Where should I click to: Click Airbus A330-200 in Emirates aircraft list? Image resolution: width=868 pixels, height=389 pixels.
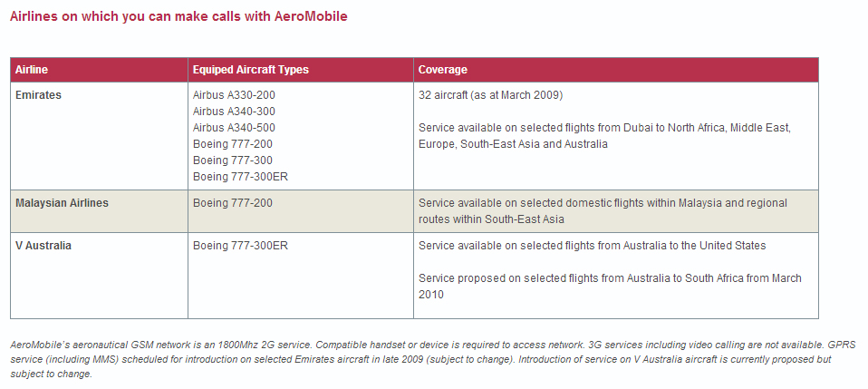click(x=234, y=95)
